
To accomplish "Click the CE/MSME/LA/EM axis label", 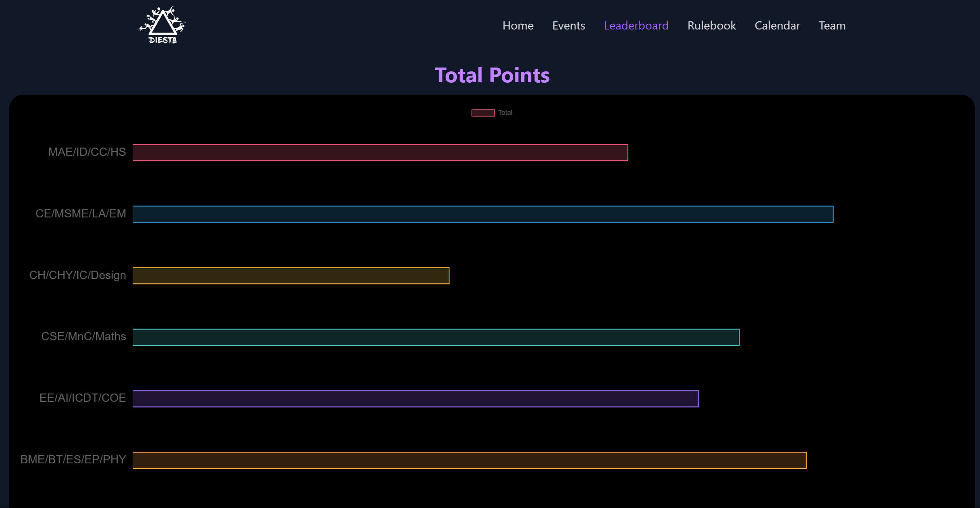I will tap(81, 214).
